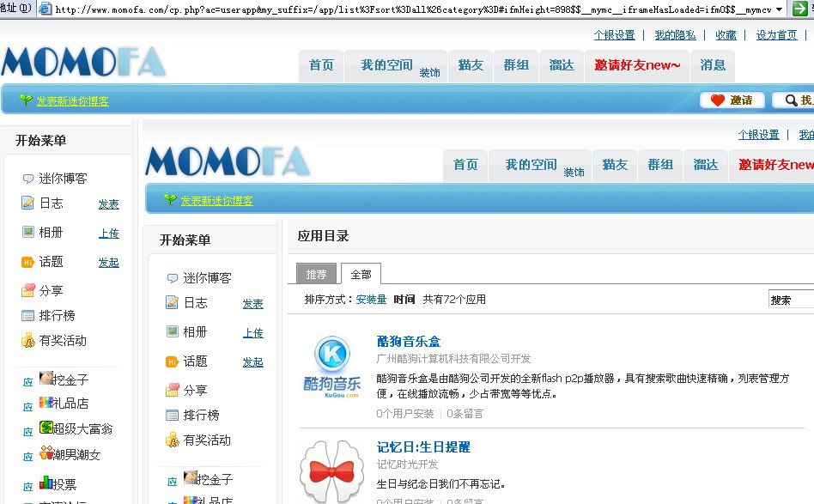Screen dimensions: 814x504
Task: Click the inner embedded MOMOFA logo
Action: (x=228, y=161)
